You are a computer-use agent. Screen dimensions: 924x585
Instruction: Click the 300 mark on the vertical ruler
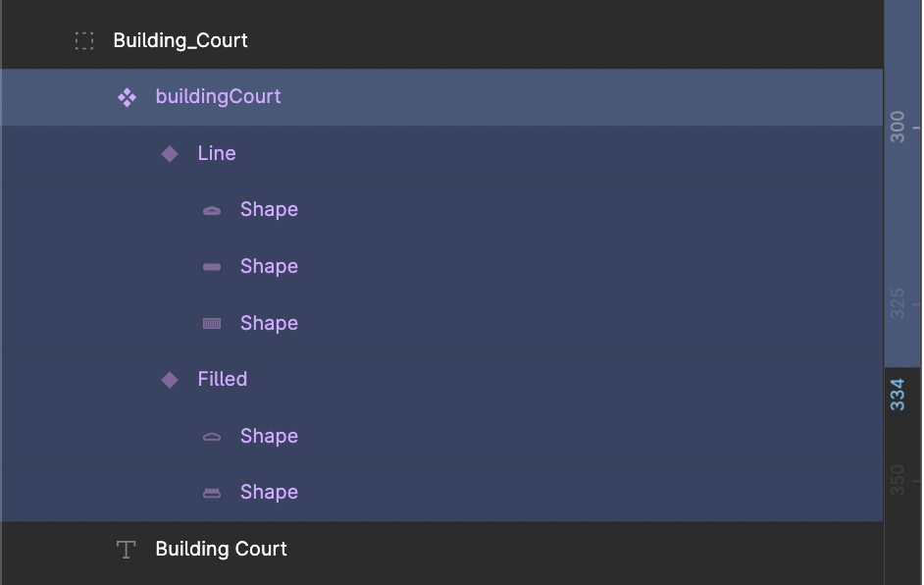(x=898, y=128)
